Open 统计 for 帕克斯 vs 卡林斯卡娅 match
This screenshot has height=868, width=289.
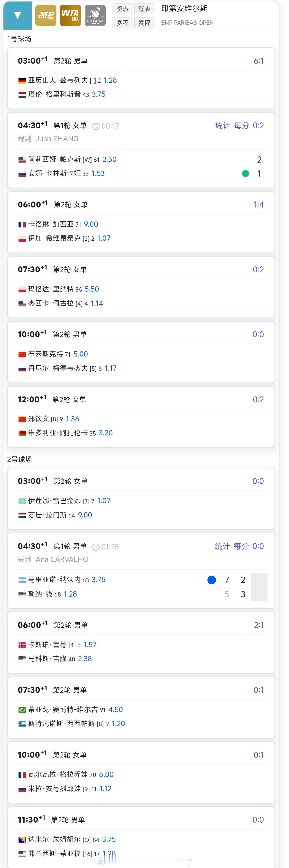pos(222,126)
